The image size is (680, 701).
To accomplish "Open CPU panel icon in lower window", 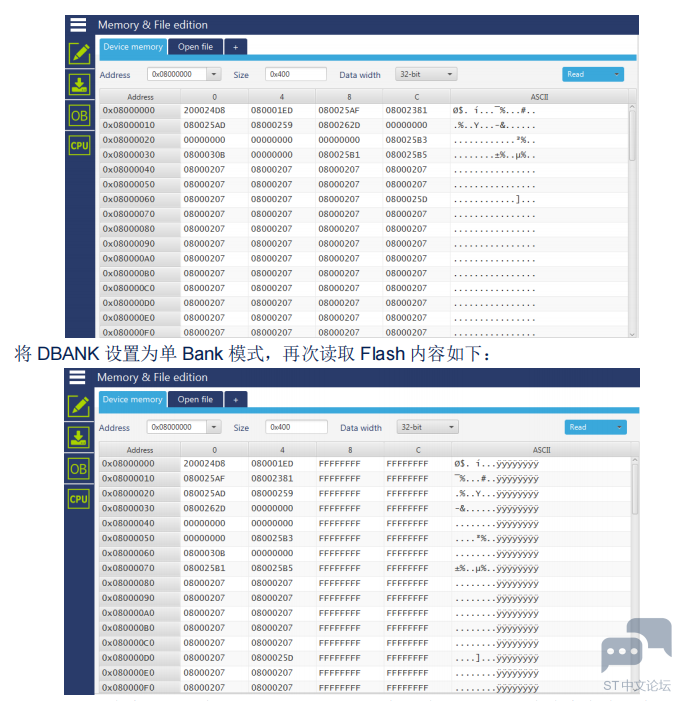I will [x=79, y=498].
